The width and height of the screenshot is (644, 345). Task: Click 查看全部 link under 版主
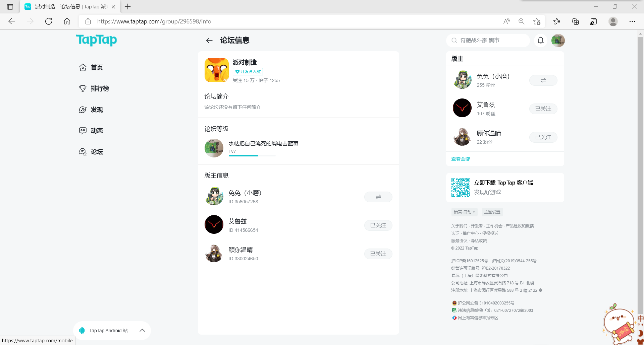[461, 159]
